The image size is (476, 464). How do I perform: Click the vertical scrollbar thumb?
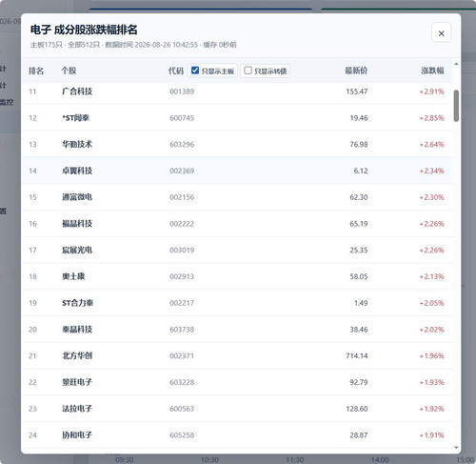pyautogui.click(x=456, y=106)
